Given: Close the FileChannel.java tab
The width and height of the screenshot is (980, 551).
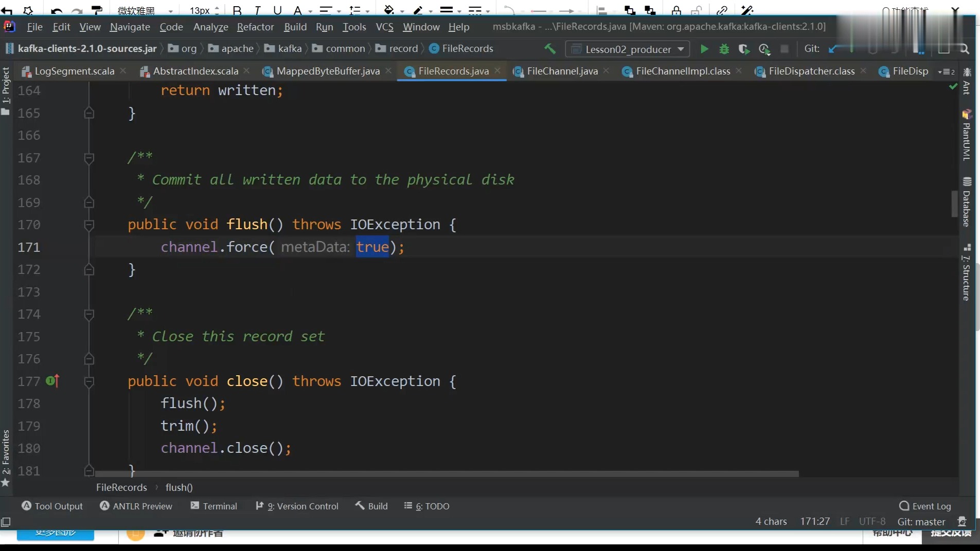Looking at the screenshot, I should point(607,70).
